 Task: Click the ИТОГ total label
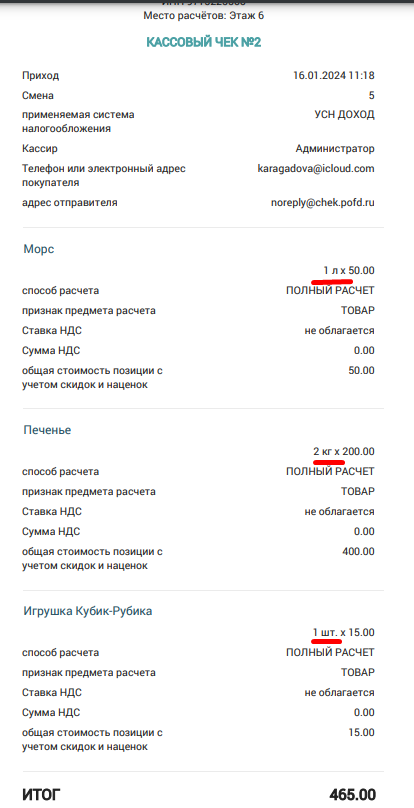(x=41, y=795)
